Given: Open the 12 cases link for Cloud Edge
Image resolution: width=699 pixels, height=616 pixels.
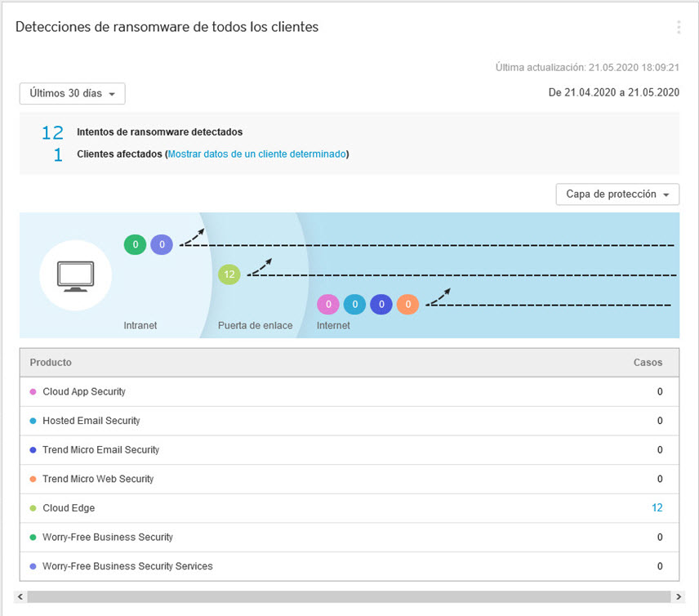Looking at the screenshot, I should point(657,508).
